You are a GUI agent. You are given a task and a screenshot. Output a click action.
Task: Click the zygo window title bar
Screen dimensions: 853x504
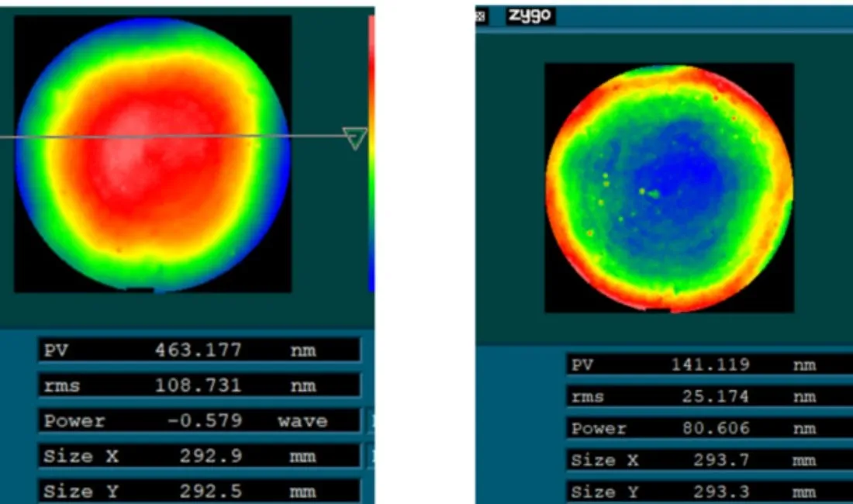[x=664, y=16]
